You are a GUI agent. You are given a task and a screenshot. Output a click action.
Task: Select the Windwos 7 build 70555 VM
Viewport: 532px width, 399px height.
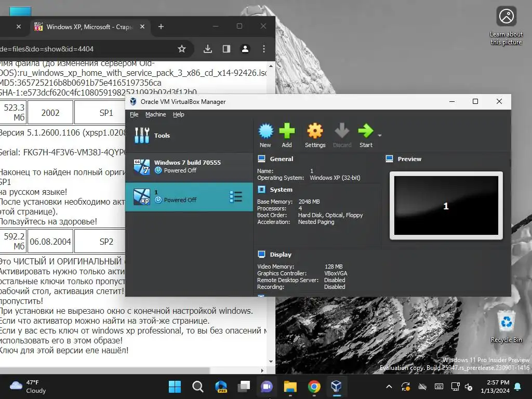(189, 167)
